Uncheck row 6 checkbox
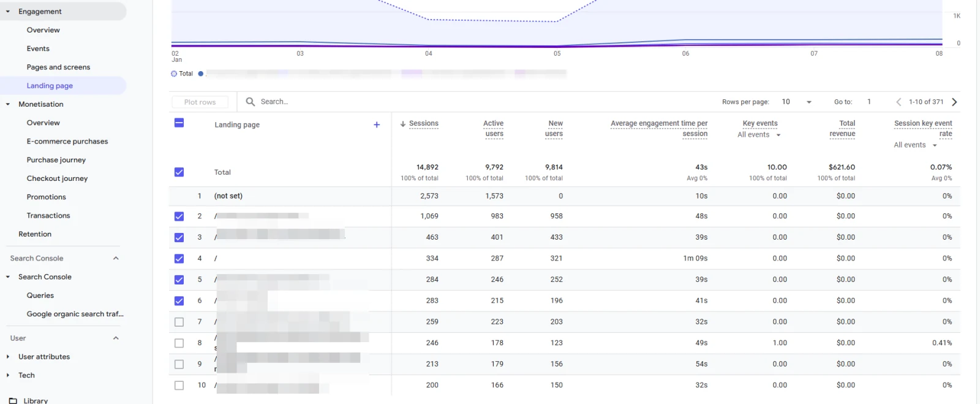This screenshot has height=404, width=980. point(179,301)
